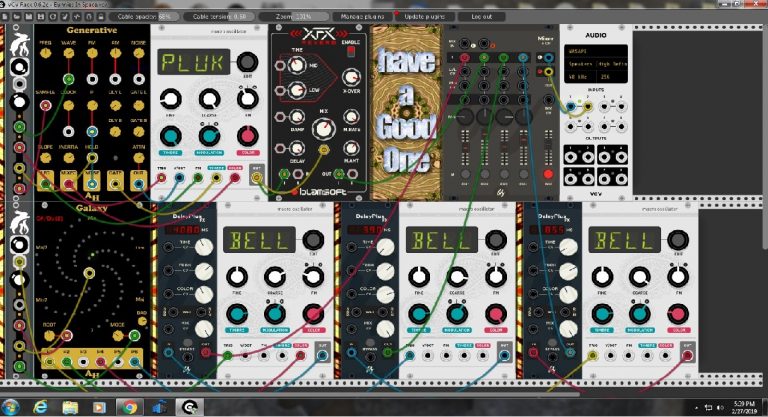Click the Open patch folder icon
Viewport: 768px width, 417px height.
pos(17,16)
